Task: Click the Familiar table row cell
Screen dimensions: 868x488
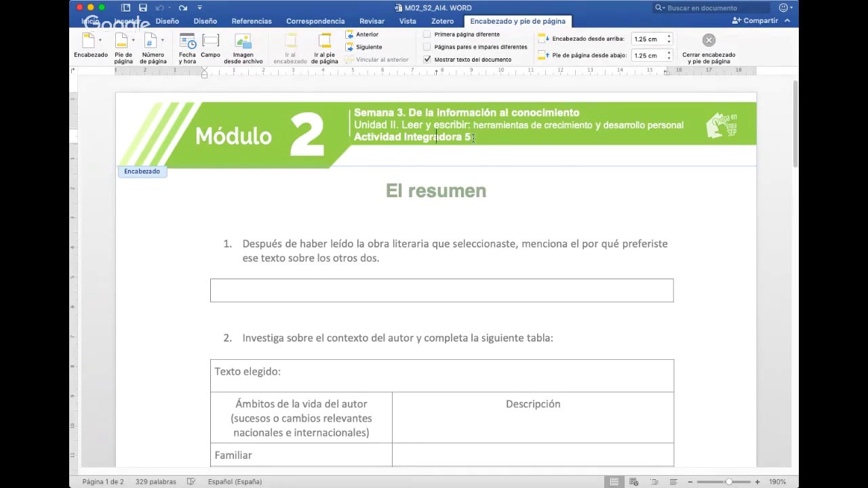Action: pos(301,455)
